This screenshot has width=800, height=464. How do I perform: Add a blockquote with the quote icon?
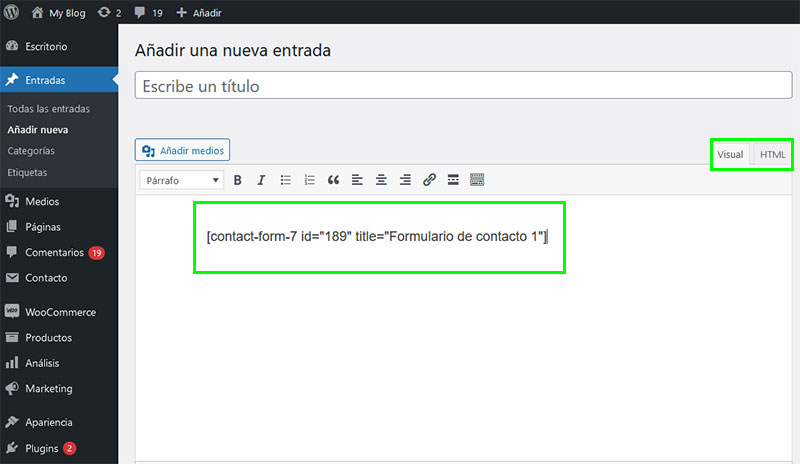point(334,180)
